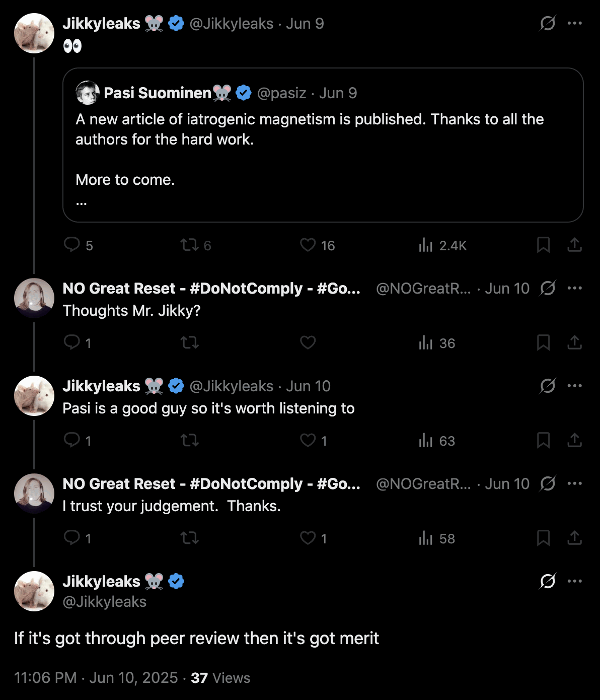This screenshot has width=600, height=700.
Task: Repost the top post with 6 reposts
Action: (x=190, y=245)
